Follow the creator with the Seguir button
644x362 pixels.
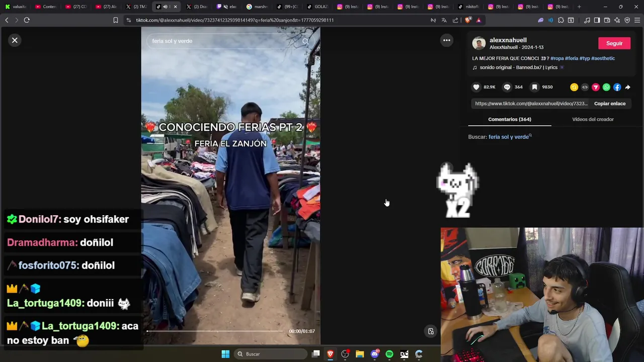pos(614,43)
